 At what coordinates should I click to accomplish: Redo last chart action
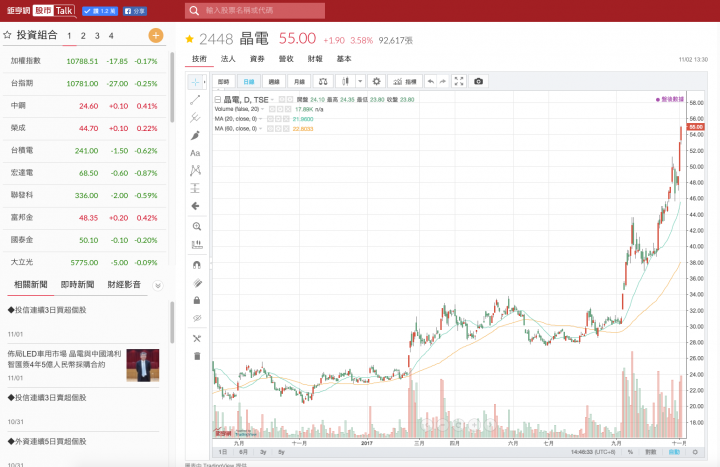click(x=442, y=81)
